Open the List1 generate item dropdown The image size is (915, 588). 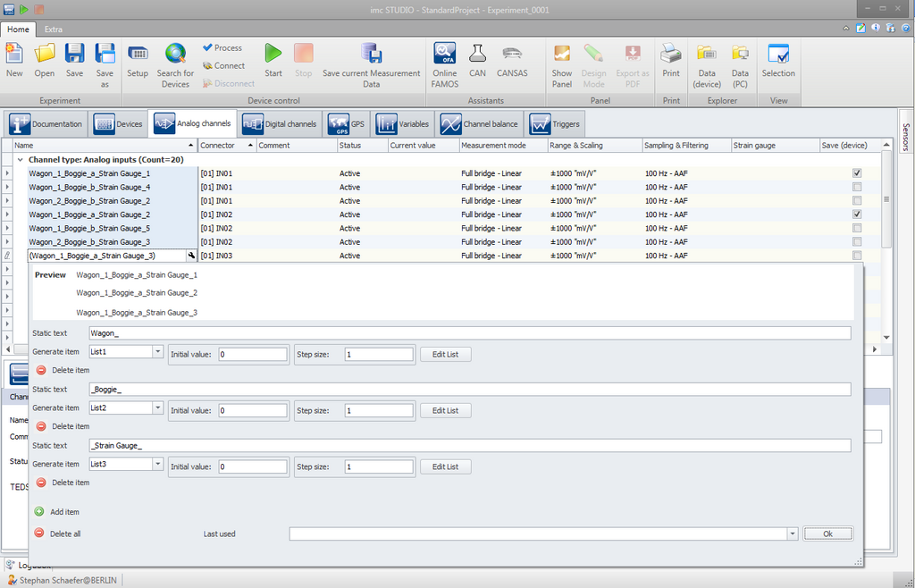coord(157,353)
